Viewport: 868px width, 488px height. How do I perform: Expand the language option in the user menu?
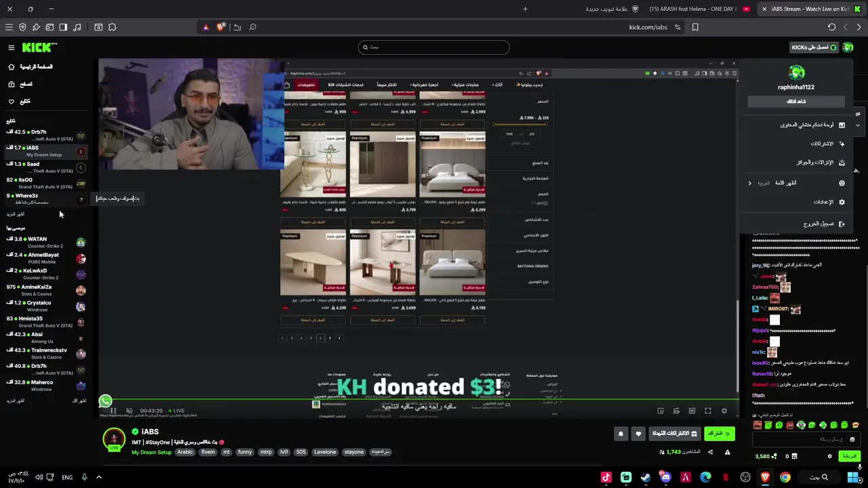tap(797, 183)
